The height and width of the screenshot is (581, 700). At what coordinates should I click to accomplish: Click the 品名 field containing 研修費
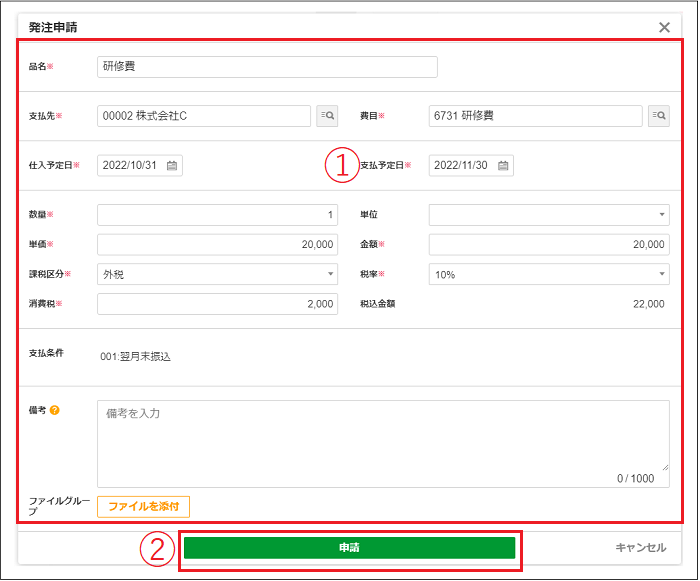point(267,67)
